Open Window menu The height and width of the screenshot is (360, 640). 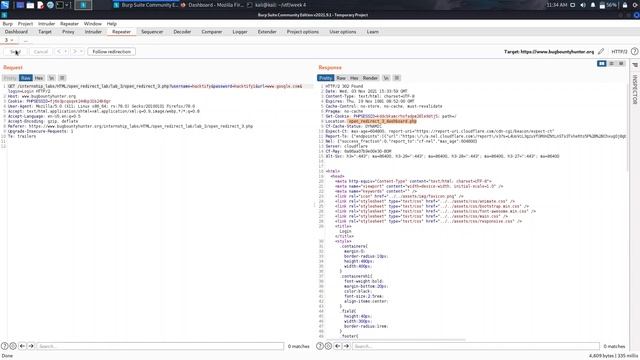[x=93, y=24]
